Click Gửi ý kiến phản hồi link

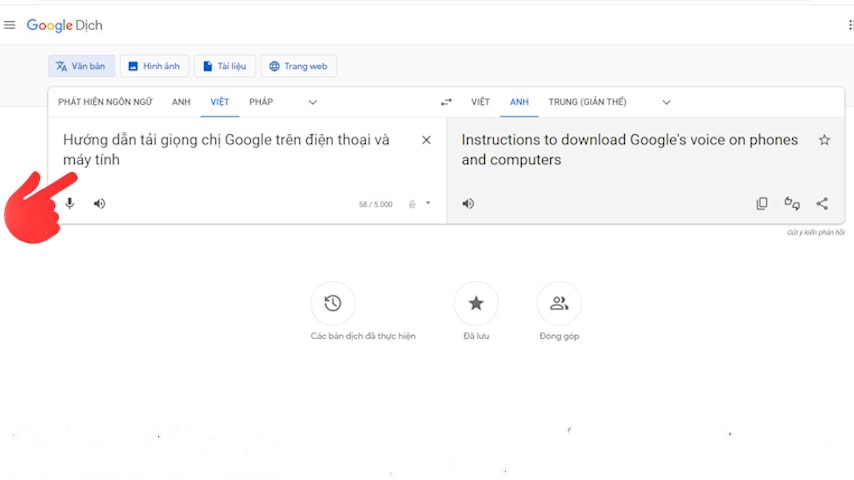(x=815, y=233)
